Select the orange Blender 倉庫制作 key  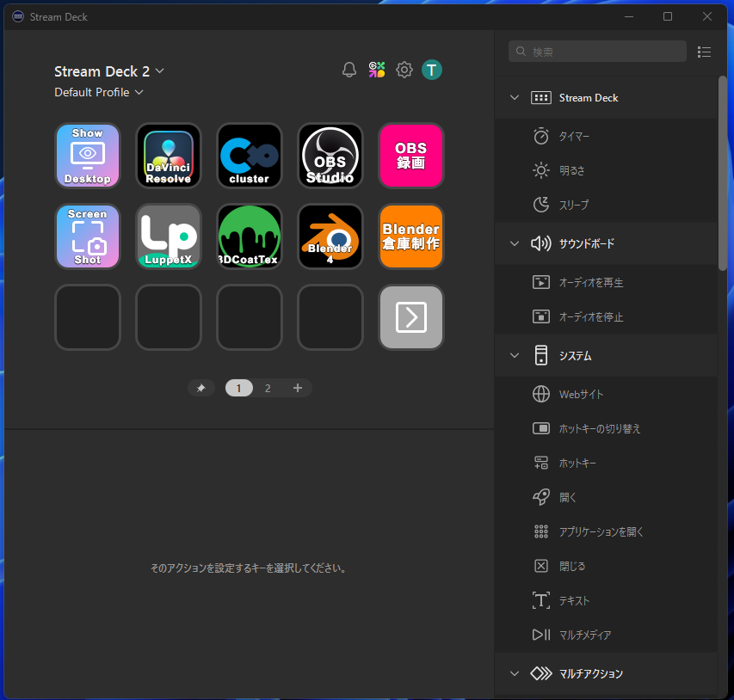pos(411,236)
